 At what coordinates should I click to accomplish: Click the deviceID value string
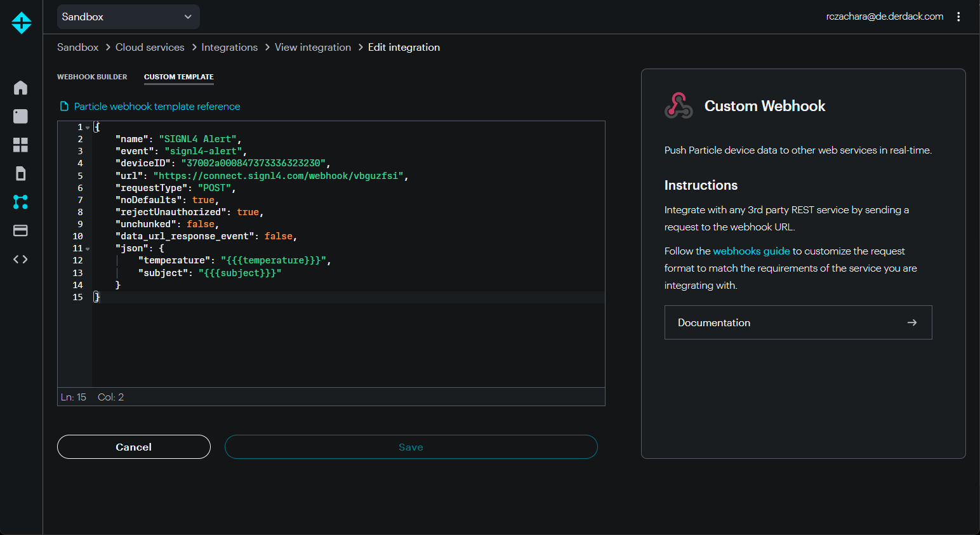(x=253, y=163)
